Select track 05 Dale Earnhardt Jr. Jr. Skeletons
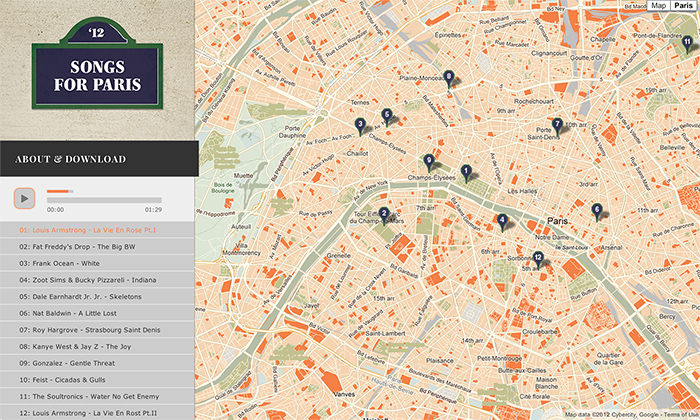Image resolution: width=700 pixels, height=420 pixels. pyautogui.click(x=97, y=296)
